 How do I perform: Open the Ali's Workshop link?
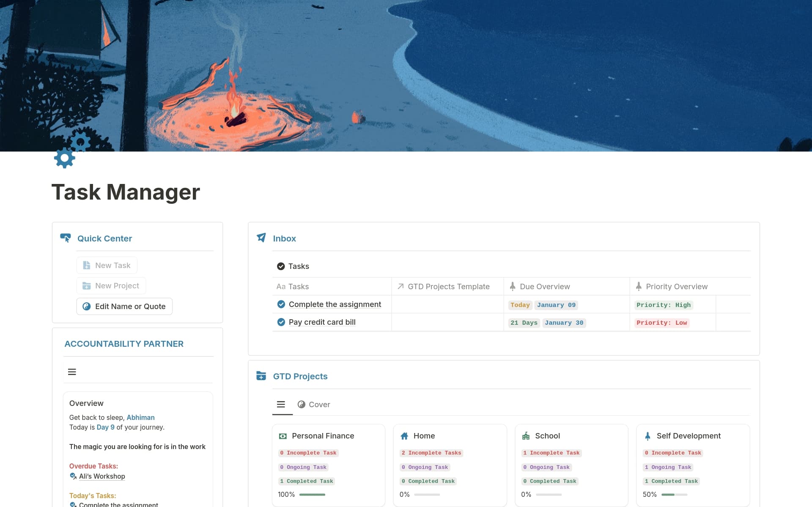[x=102, y=476]
